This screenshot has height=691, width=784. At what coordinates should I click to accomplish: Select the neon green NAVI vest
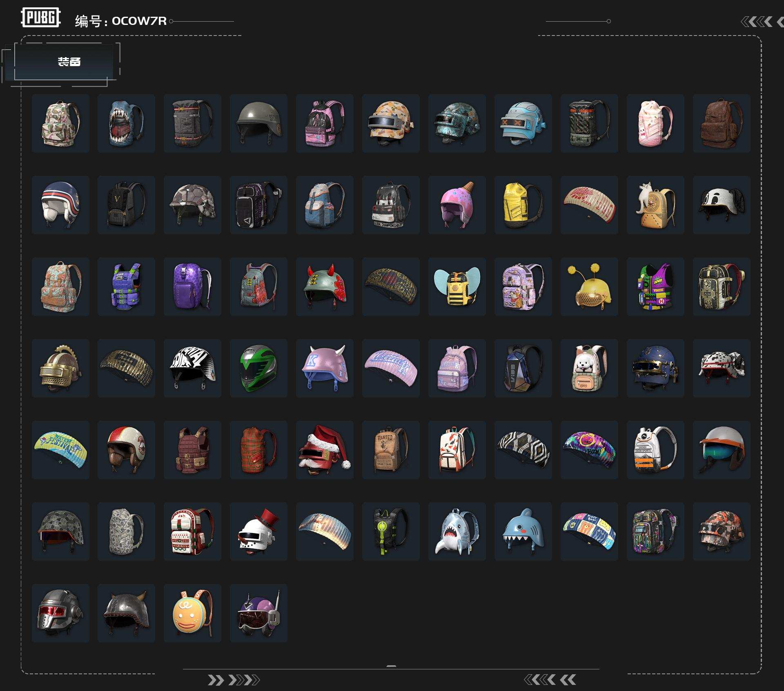(x=655, y=287)
